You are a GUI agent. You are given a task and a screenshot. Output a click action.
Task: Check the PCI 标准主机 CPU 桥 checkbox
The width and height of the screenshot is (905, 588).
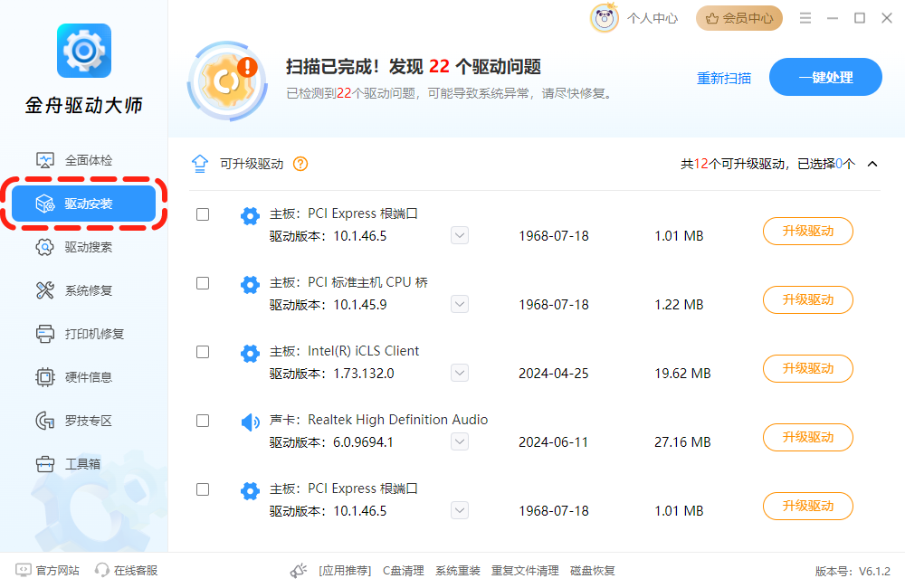point(203,283)
